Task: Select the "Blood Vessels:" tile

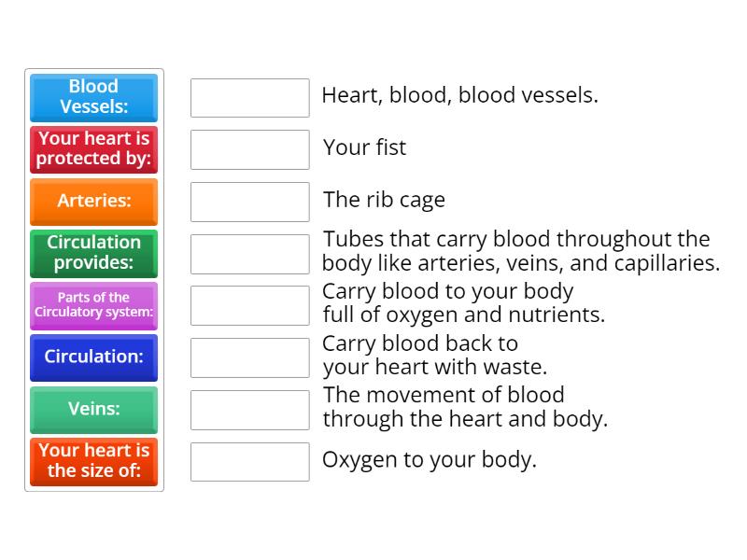Action: click(93, 97)
